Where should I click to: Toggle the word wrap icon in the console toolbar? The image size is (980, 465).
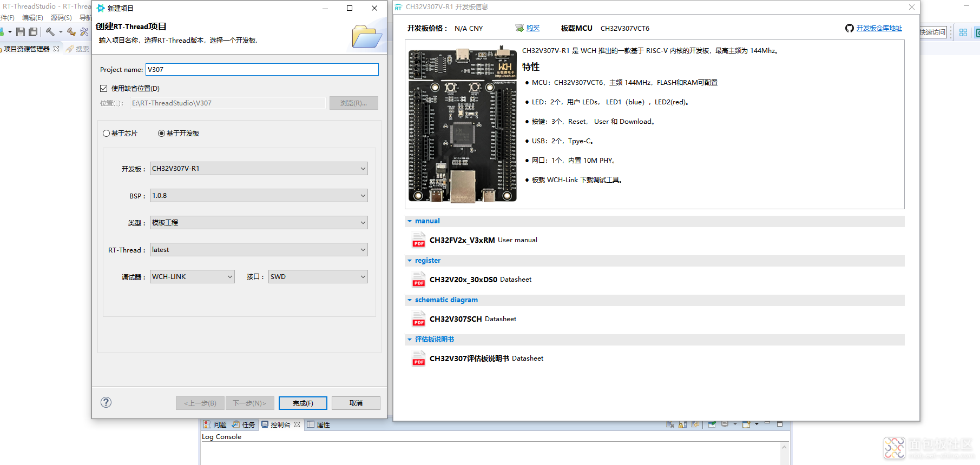pos(695,424)
